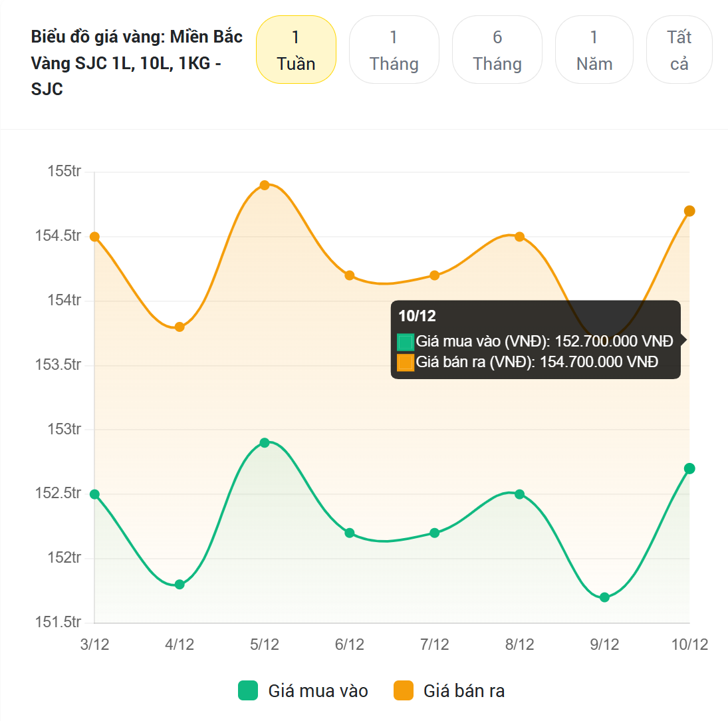Select green buy-price point at 6/12

[x=350, y=533]
